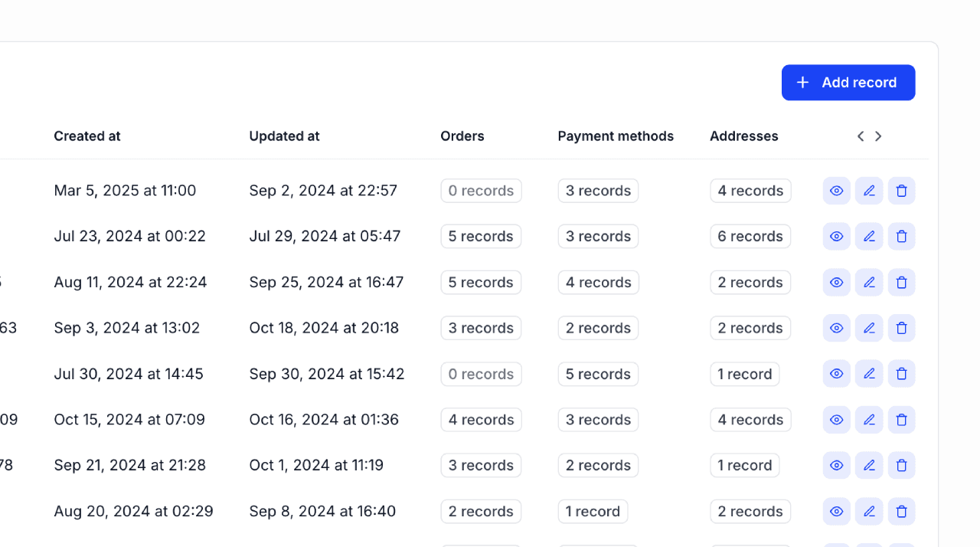980x547 pixels.
Task: Select the "Mar 5, 2025 at 11:00" cell
Action: point(125,191)
